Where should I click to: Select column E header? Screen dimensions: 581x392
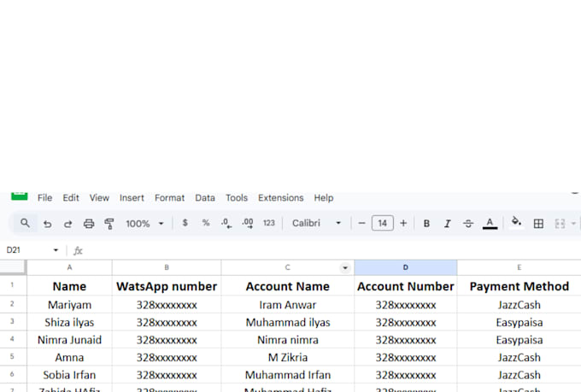pos(519,267)
